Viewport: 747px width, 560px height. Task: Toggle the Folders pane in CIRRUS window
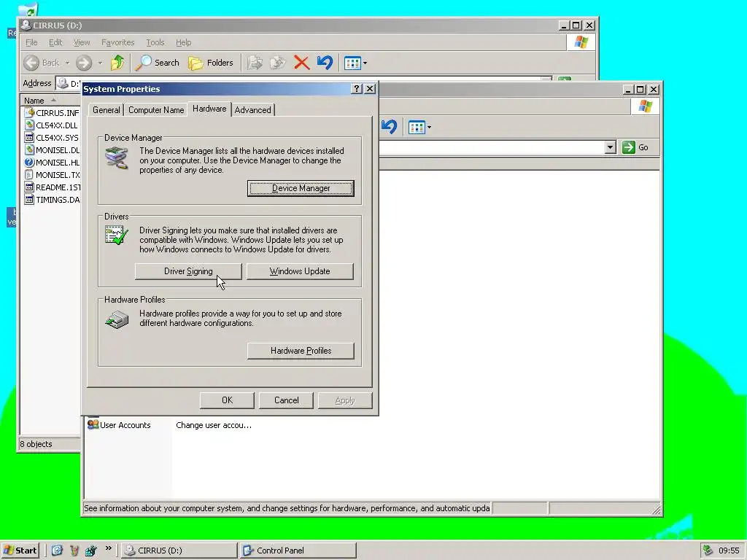[x=211, y=63]
